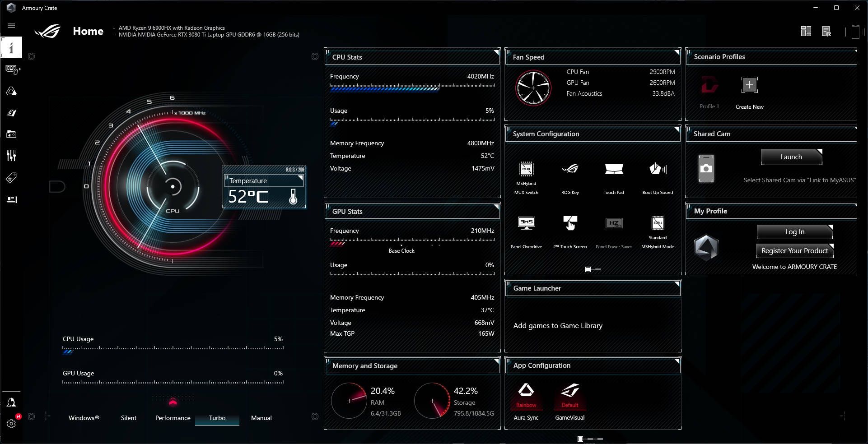Click the CPU Fan 2900RPM reading
The height and width of the screenshot is (444, 868).
[x=662, y=72]
